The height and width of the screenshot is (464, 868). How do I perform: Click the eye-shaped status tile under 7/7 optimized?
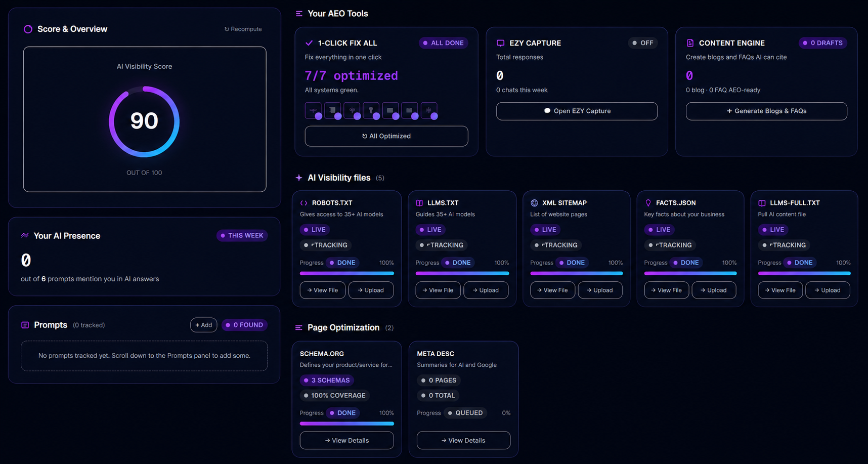(x=352, y=110)
